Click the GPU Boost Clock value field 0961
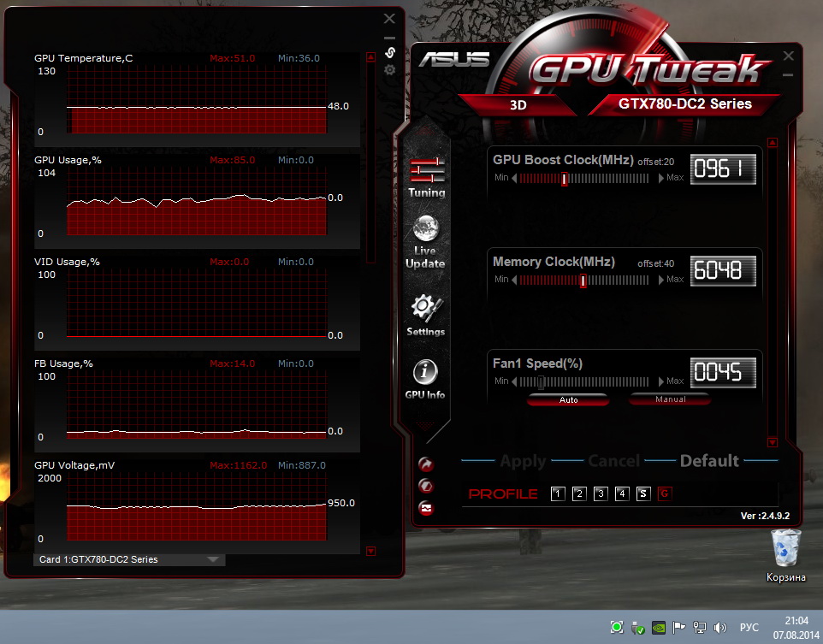823x644 pixels. [723, 169]
